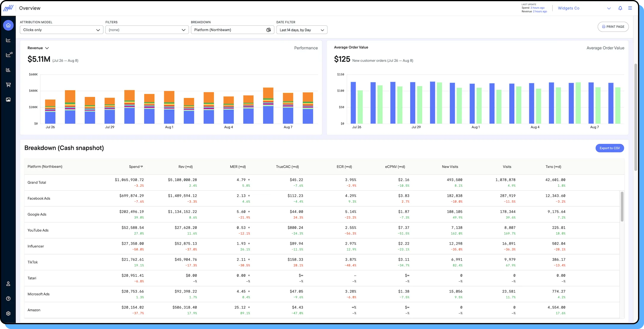This screenshot has height=329, width=644.
Task: Open notifications via the bell icon
Action: pyautogui.click(x=620, y=8)
